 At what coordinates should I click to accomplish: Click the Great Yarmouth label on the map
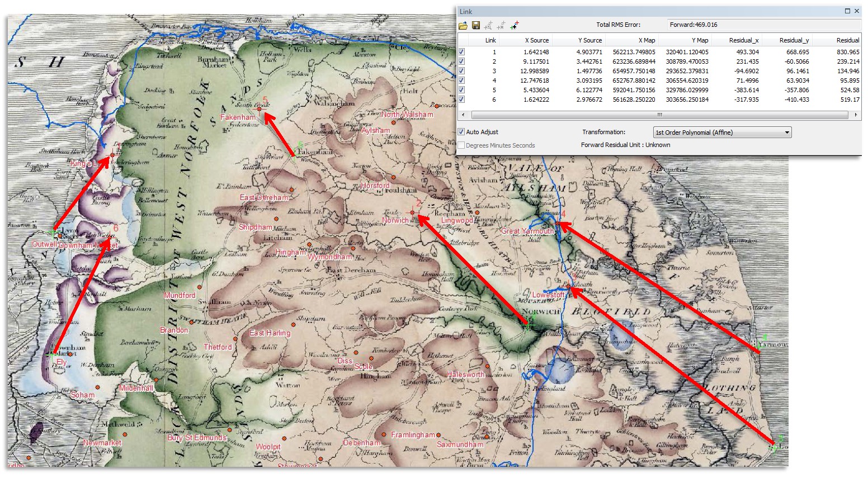tap(527, 231)
